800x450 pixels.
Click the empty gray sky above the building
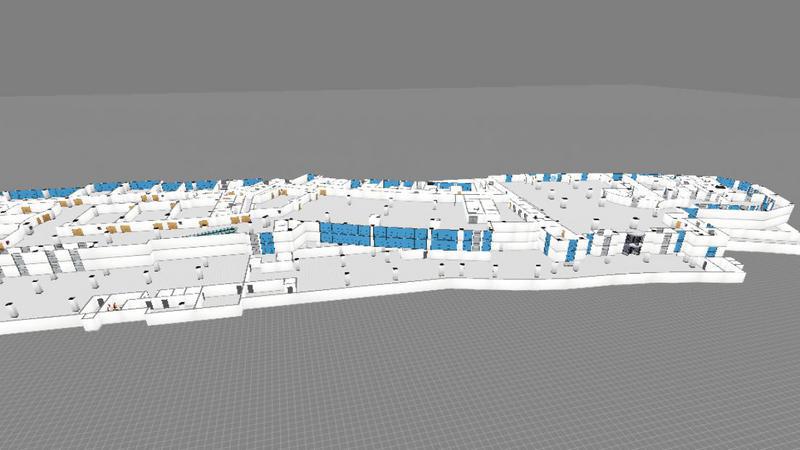coord(400,50)
